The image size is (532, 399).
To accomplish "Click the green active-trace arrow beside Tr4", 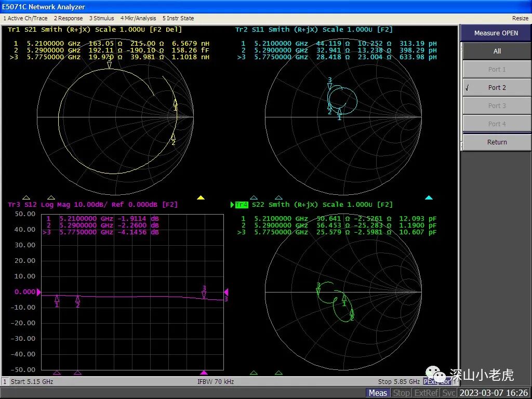I will (233, 204).
